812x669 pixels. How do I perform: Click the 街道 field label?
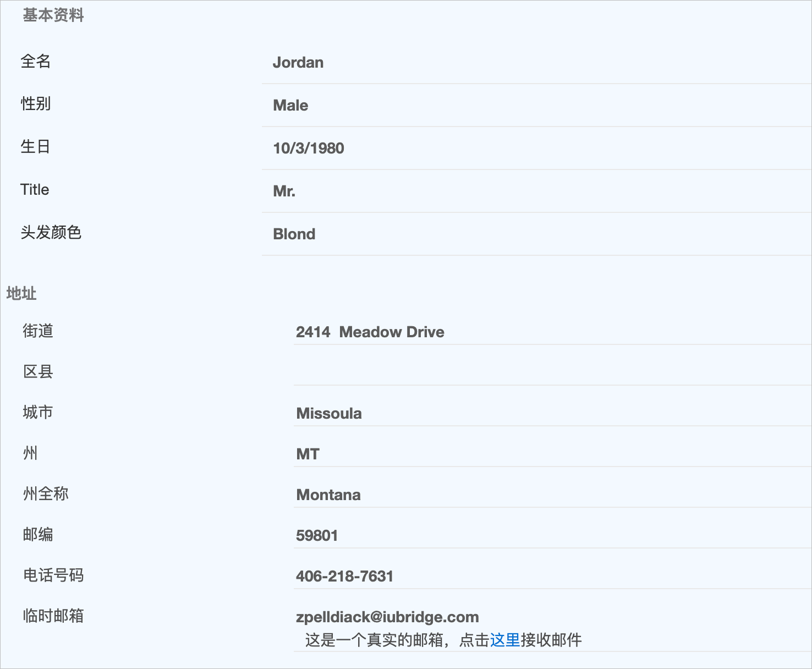click(x=38, y=331)
